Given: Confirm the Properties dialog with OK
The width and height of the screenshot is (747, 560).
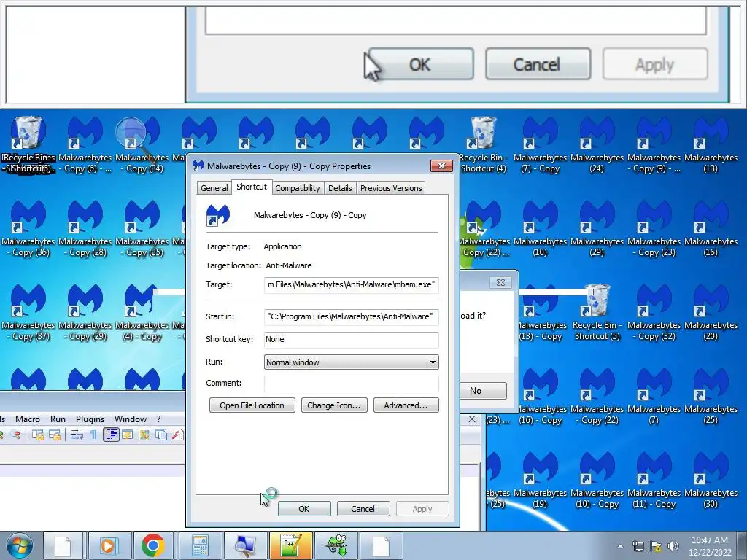Looking at the screenshot, I should pos(304,509).
